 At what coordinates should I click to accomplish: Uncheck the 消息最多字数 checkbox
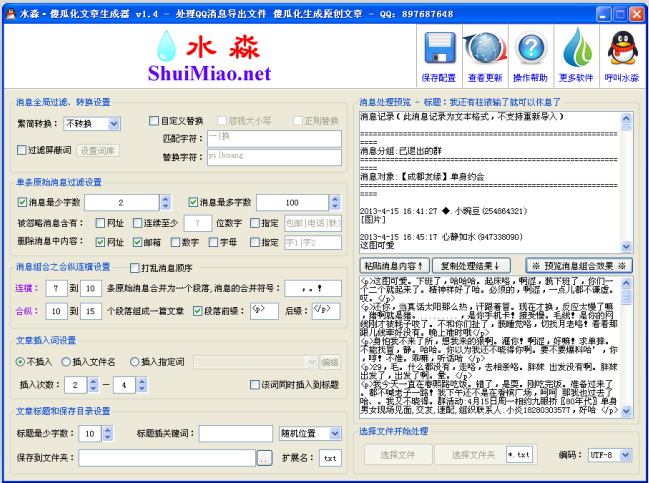pos(193,202)
